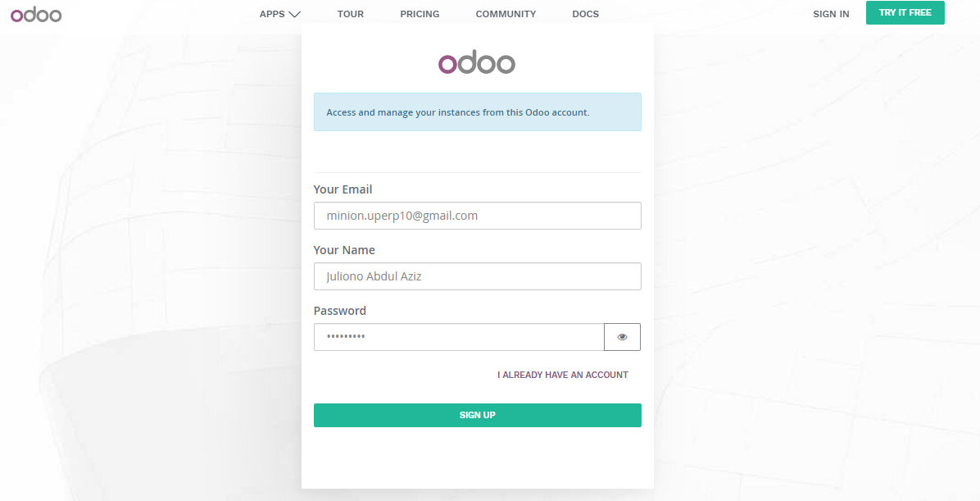This screenshot has width=980, height=501.
Task: Focus the Password input field
Action: 459,337
